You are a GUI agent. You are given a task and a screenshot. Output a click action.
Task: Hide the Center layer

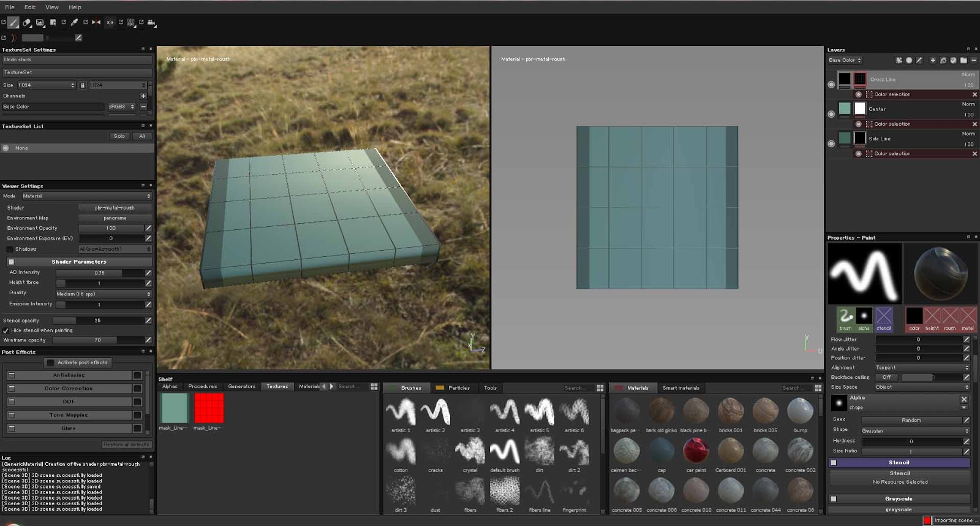click(831, 114)
